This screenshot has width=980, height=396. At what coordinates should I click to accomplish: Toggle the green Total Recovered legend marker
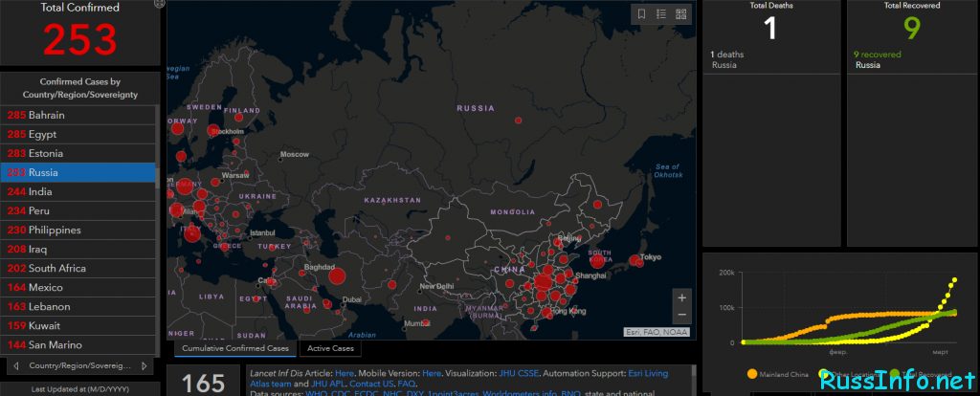895,374
